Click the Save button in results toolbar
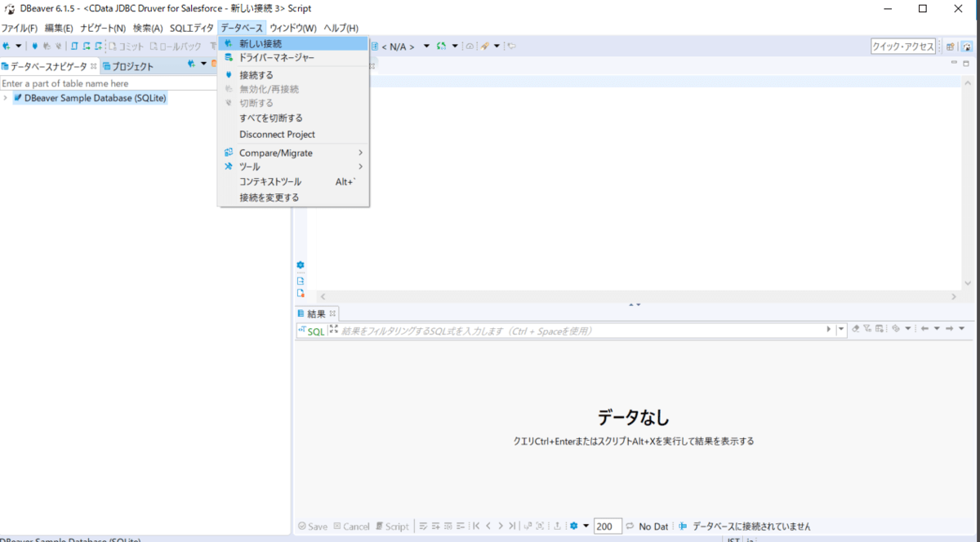This screenshot has height=542, width=980. (313, 526)
